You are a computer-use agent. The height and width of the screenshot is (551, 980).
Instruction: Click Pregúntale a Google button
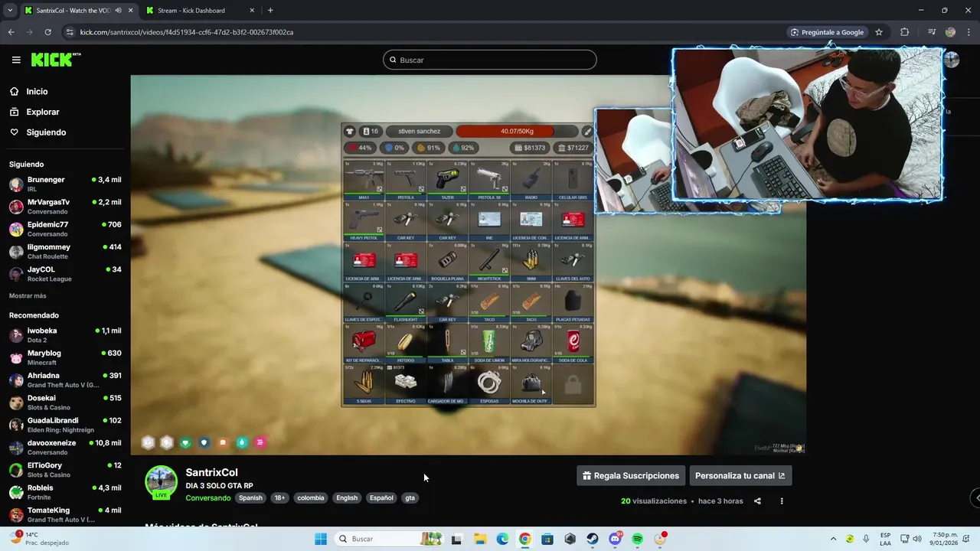click(x=827, y=32)
